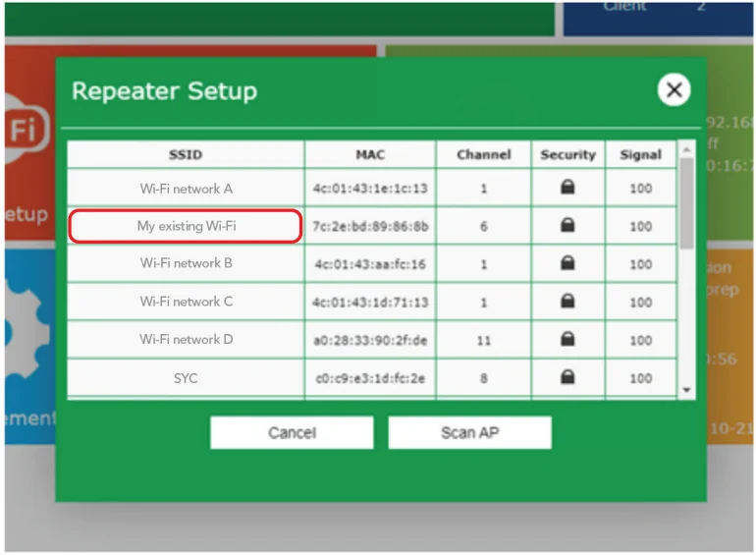
Task: Click the Channel column header
Action: (484, 154)
